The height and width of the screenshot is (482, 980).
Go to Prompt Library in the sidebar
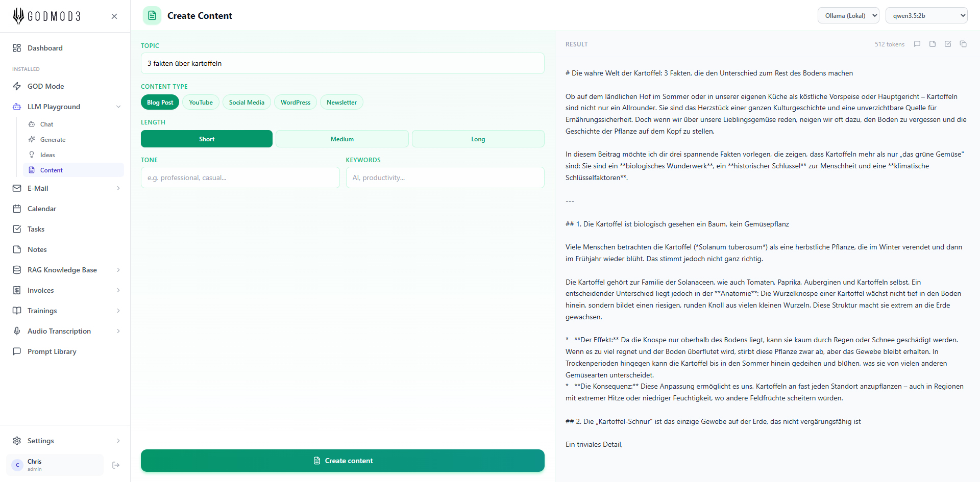pos(52,351)
